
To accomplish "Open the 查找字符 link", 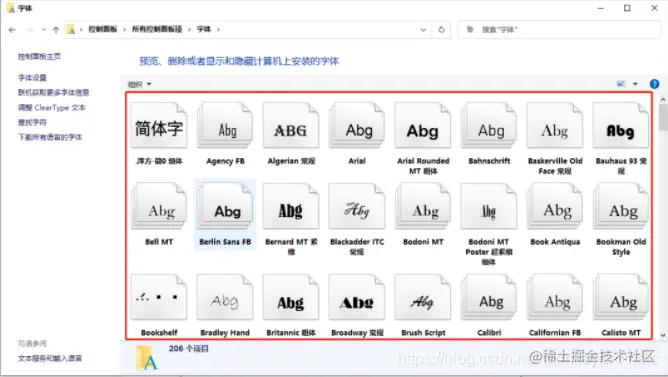I will [32, 122].
